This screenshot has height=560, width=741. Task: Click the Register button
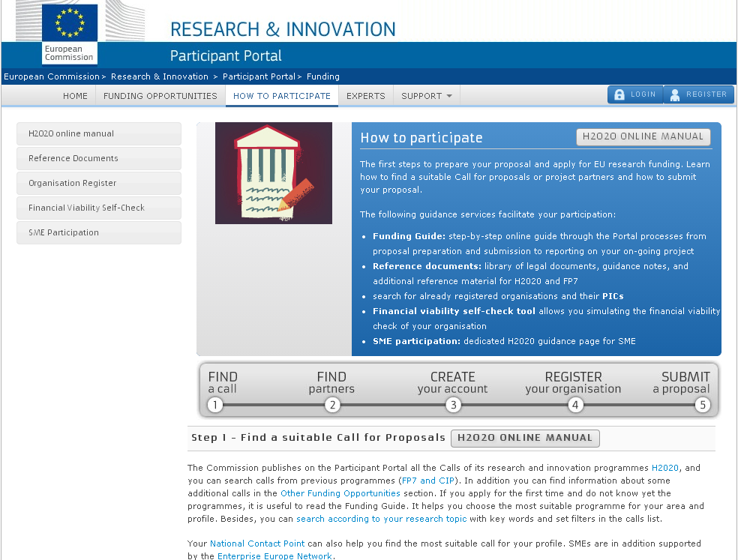pos(699,94)
